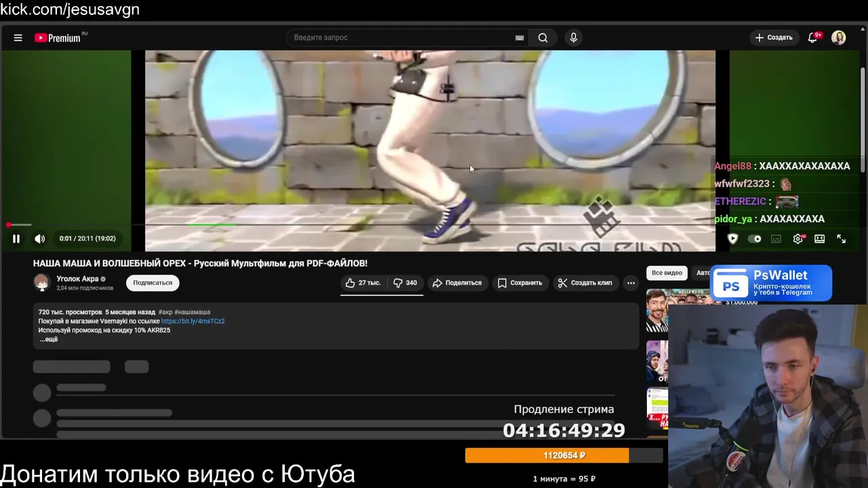This screenshot has width=868, height=488.
Task: Open more actions three-dot menu
Action: [631, 283]
